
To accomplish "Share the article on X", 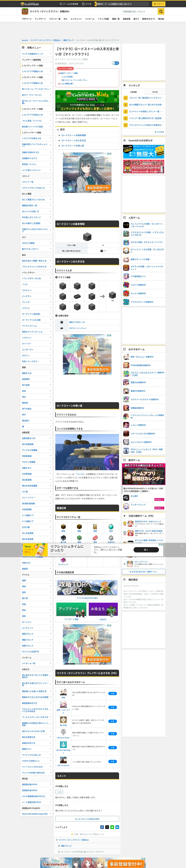I will 107,827.
